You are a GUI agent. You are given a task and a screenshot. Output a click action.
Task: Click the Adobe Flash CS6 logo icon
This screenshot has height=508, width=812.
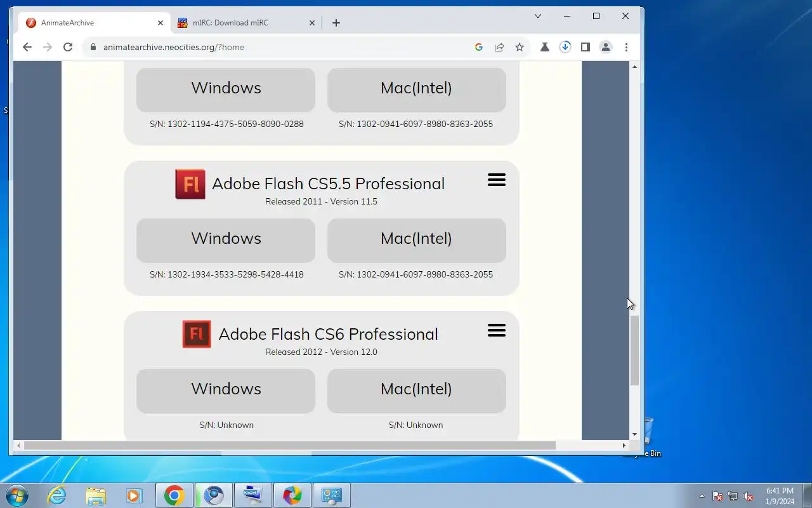click(x=197, y=334)
